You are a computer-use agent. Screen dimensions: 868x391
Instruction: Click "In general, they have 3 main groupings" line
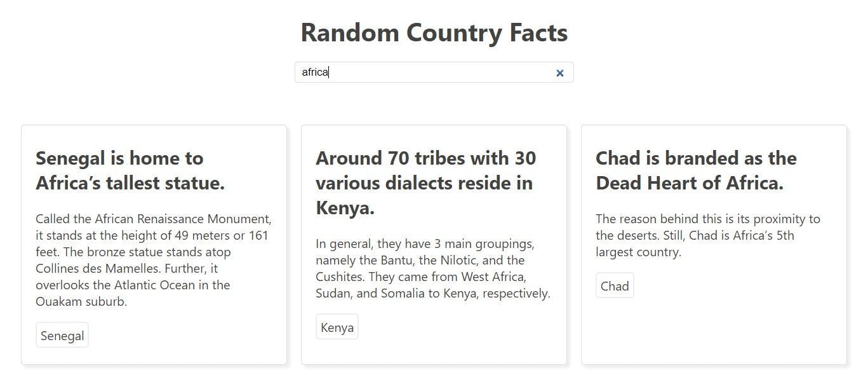click(x=425, y=244)
